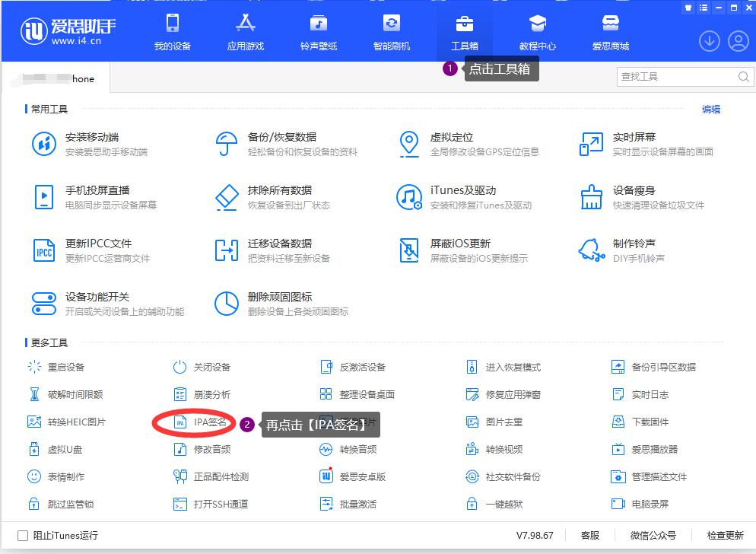The height and width of the screenshot is (554, 756).
Task: Select 重启设备 in more tools
Action: 56,368
